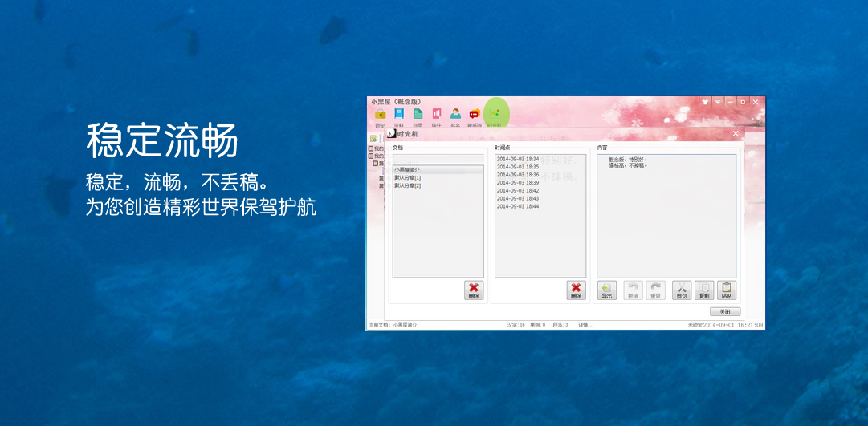The image size is (868, 426).
Task: Open the blue book toolbar icon
Action: click(399, 114)
